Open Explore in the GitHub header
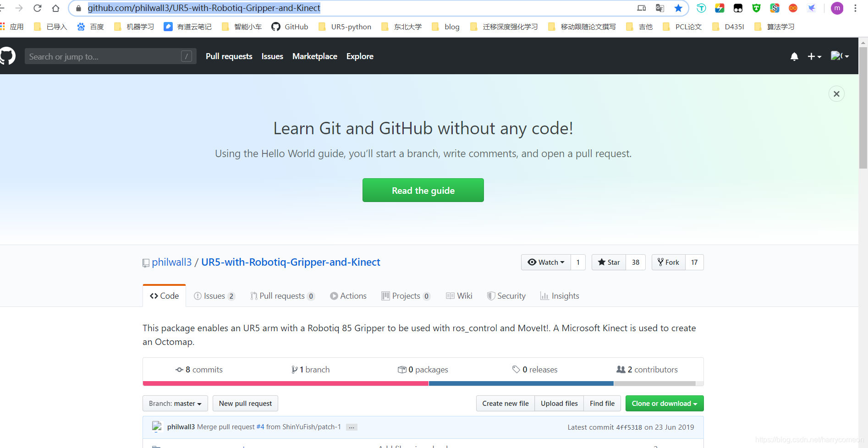 (x=360, y=56)
